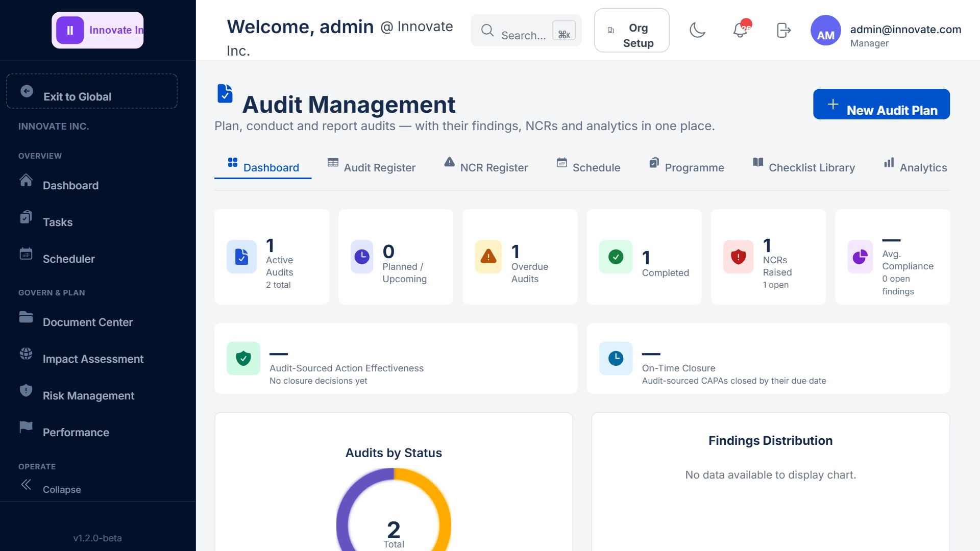The height and width of the screenshot is (551, 980).
Task: Click the Tasks sidebar icon
Action: pyautogui.click(x=26, y=217)
